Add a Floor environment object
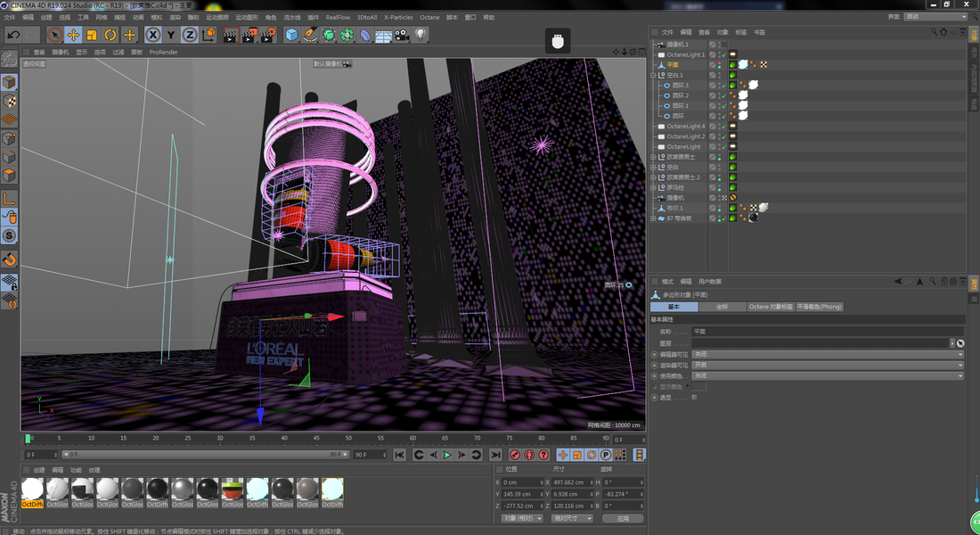The height and width of the screenshot is (535, 980). click(x=383, y=35)
